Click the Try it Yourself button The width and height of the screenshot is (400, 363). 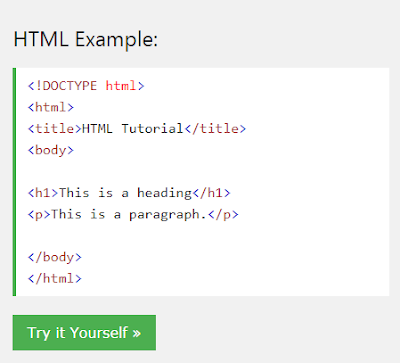(x=84, y=333)
